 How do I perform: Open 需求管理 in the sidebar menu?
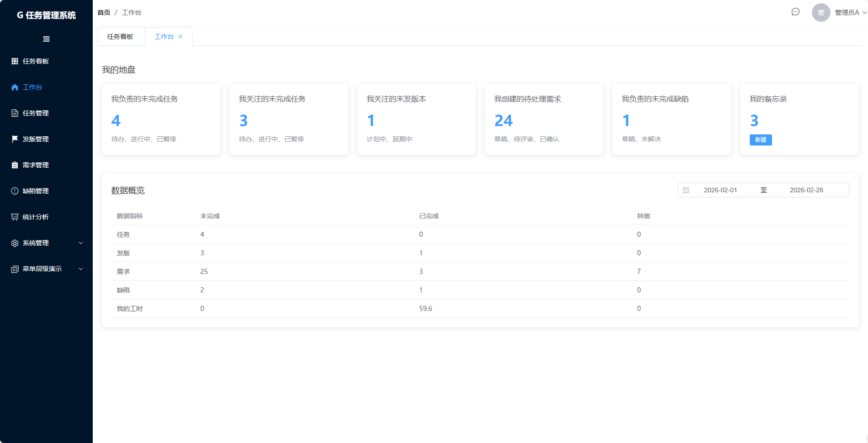46,165
